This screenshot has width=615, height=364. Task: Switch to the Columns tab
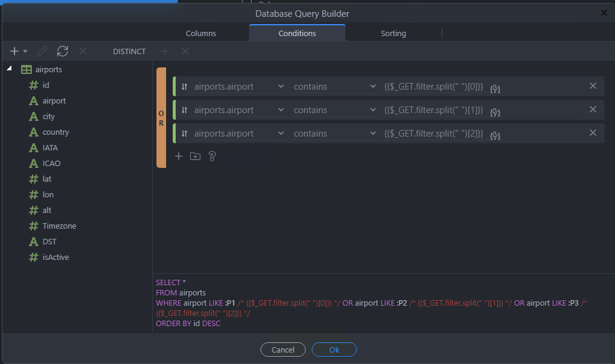click(201, 34)
